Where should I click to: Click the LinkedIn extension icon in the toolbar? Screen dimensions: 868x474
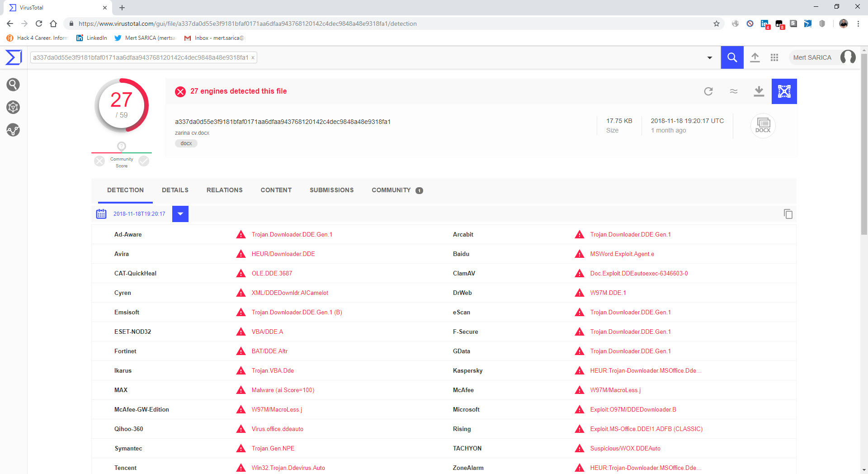764,24
